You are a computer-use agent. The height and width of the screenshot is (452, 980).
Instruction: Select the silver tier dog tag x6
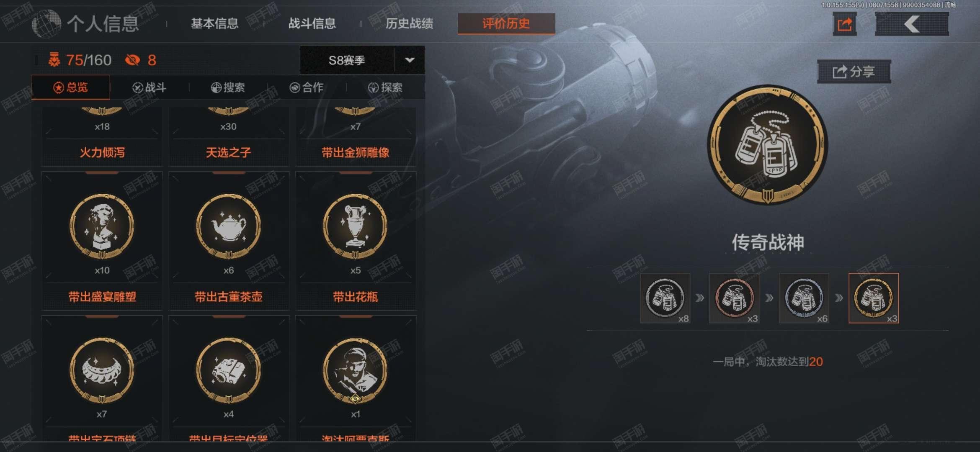coord(804,298)
